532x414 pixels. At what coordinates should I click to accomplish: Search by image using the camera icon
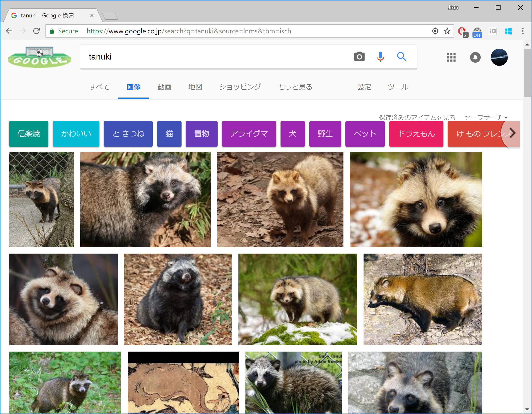coord(359,57)
